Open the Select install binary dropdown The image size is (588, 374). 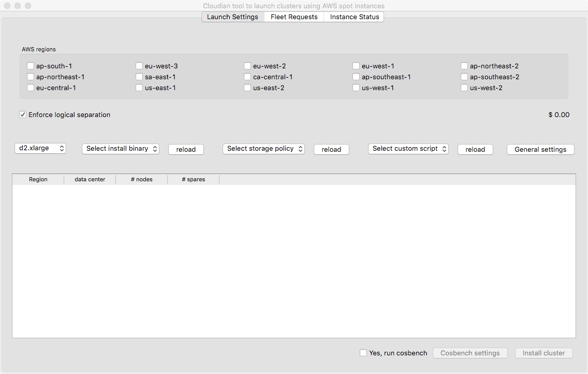[x=120, y=149]
